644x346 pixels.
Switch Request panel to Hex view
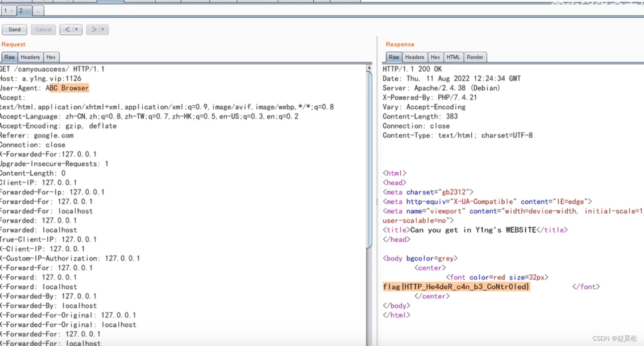click(x=51, y=57)
